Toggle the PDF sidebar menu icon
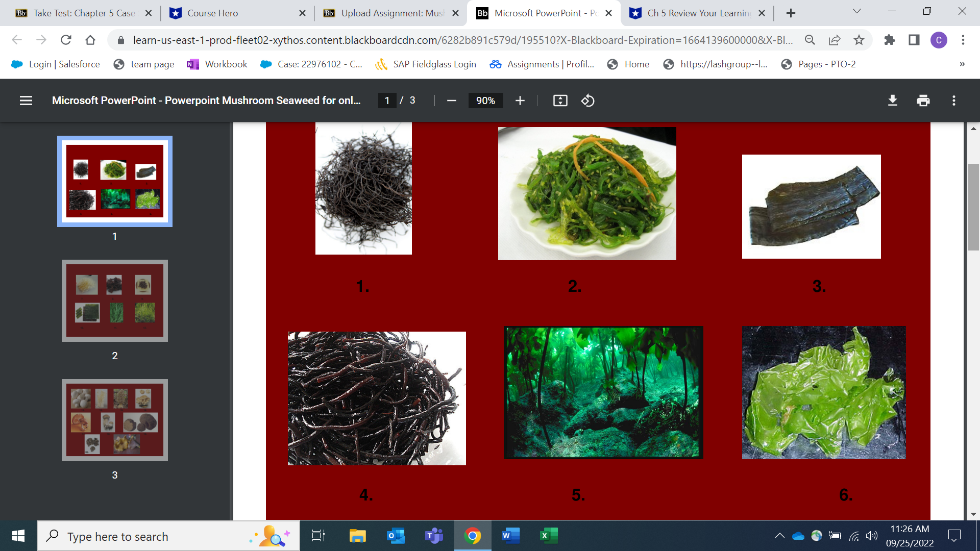980x551 pixels. [x=26, y=101]
